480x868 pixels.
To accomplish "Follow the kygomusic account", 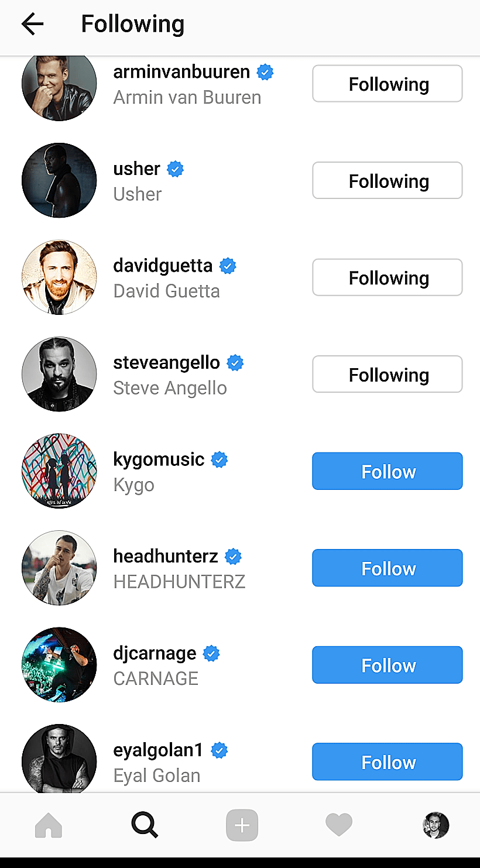I will [387, 471].
